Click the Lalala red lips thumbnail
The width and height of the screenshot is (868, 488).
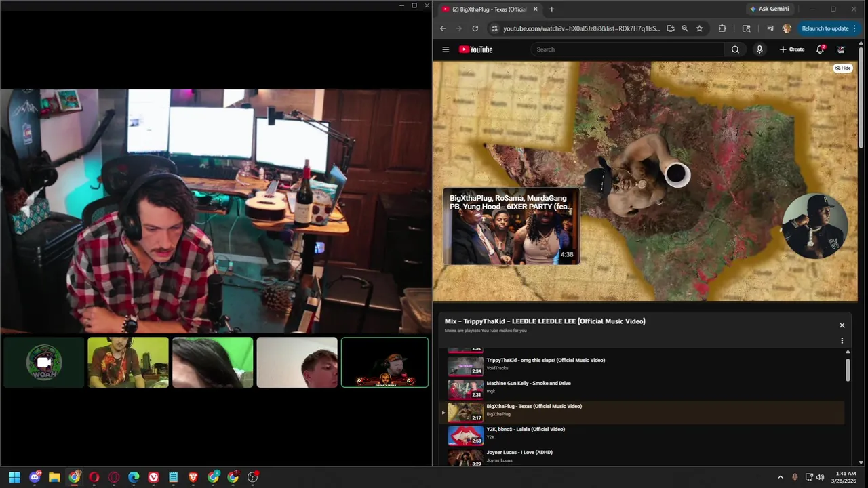point(465,435)
